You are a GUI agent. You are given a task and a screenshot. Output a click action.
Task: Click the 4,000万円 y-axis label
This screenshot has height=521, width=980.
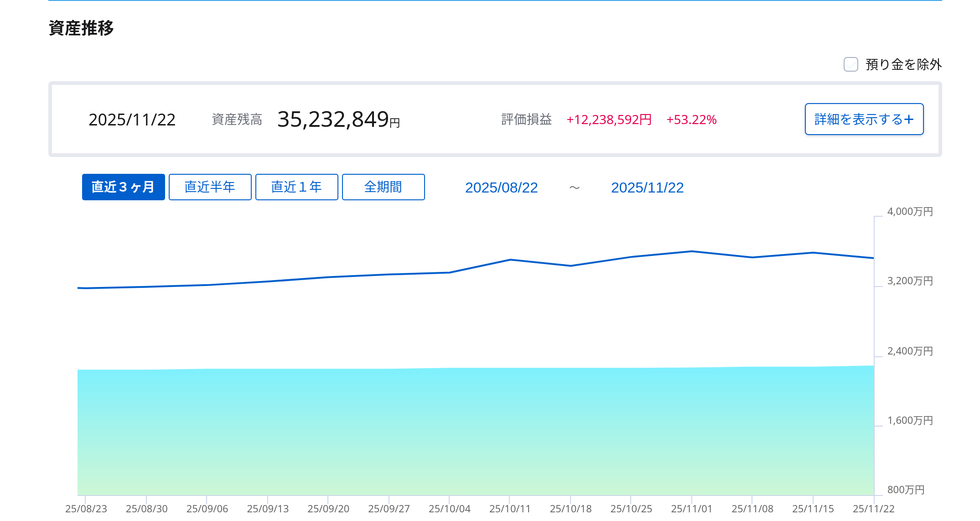point(910,212)
